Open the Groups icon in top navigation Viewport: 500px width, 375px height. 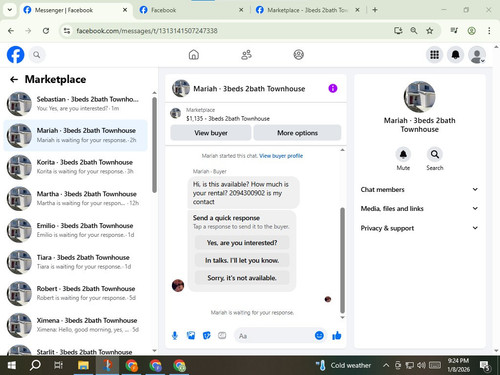click(x=298, y=55)
